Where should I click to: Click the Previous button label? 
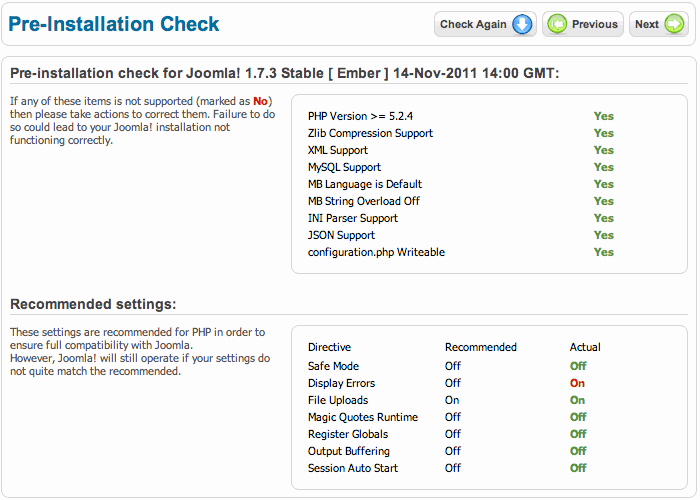point(595,24)
